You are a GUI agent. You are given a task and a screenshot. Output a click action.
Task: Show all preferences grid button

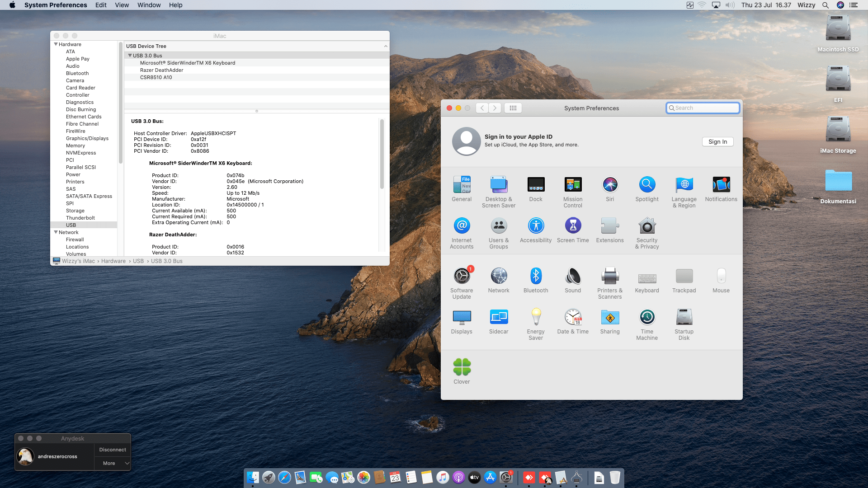coord(513,108)
